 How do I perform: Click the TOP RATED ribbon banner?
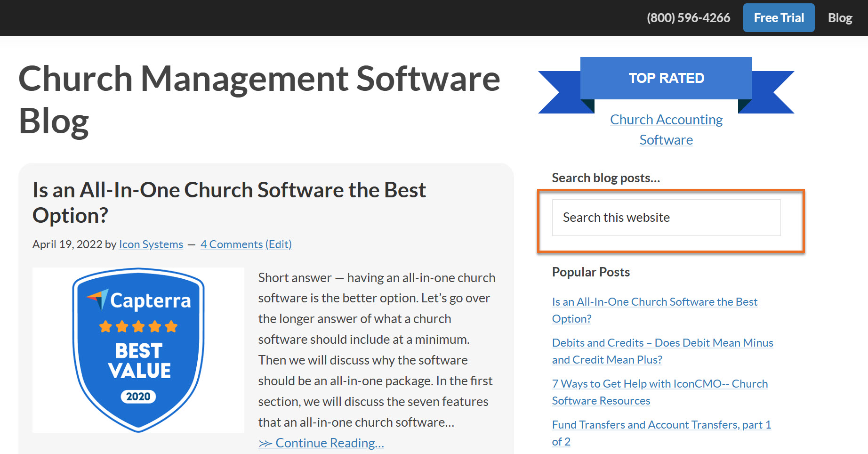(666, 78)
